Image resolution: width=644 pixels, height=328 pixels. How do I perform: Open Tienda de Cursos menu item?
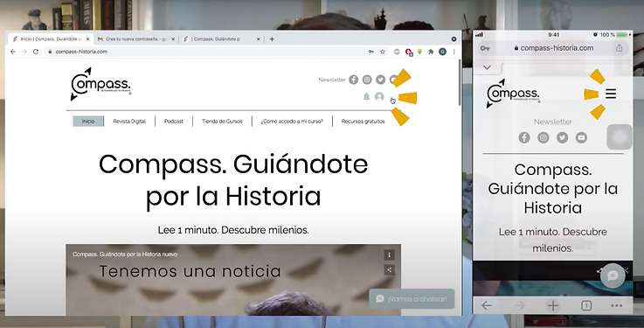click(x=222, y=122)
